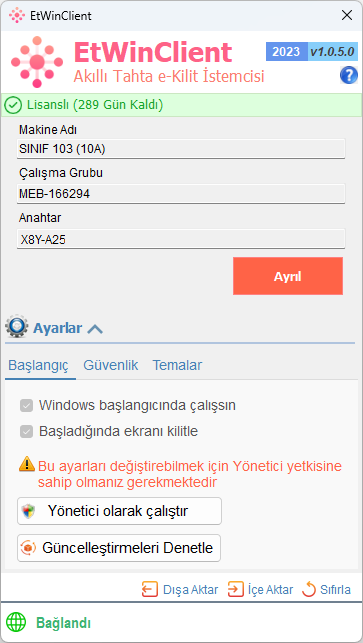Click the Sıfırla reset arrow icon
This screenshot has height=643, width=363.
309,590
